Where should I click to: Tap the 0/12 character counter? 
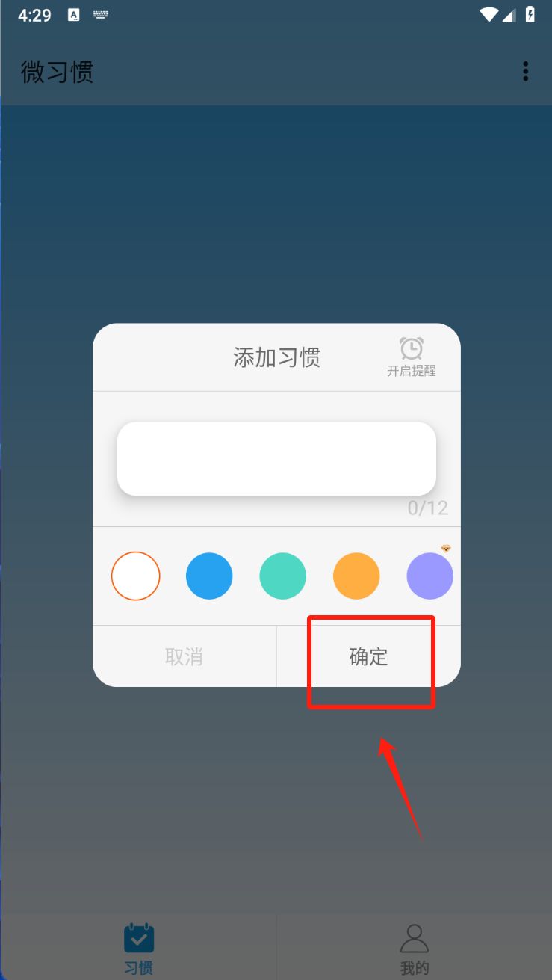[x=428, y=508]
